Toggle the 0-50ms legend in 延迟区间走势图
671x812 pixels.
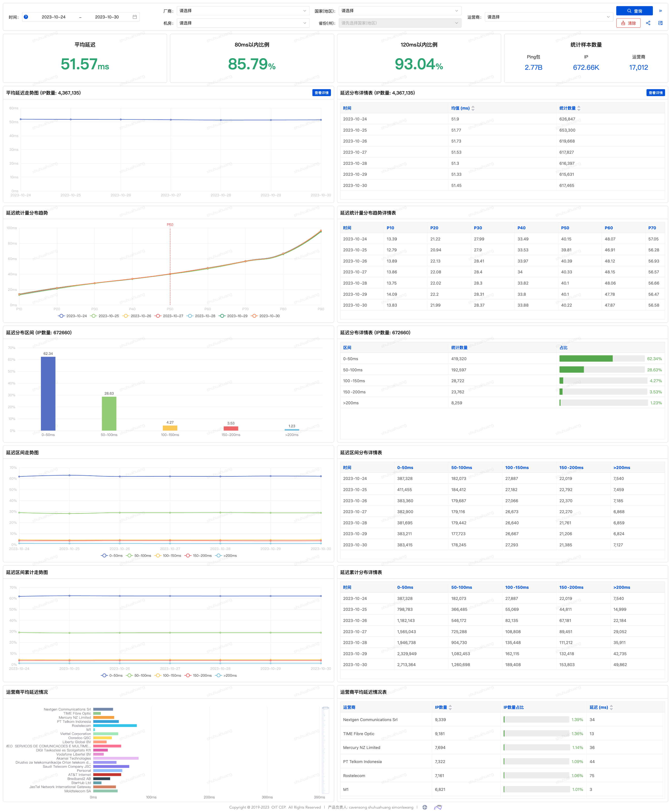coord(112,556)
